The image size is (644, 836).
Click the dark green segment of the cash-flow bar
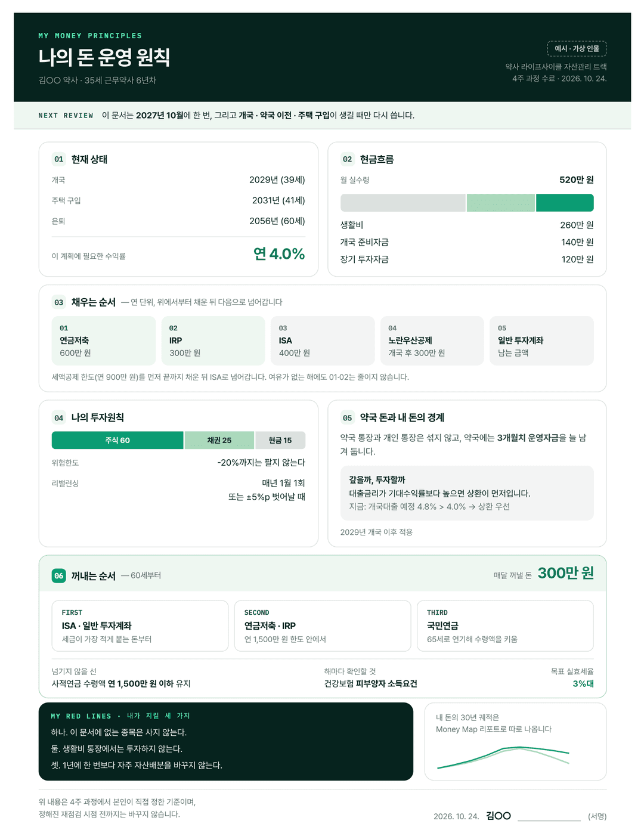[x=565, y=203]
